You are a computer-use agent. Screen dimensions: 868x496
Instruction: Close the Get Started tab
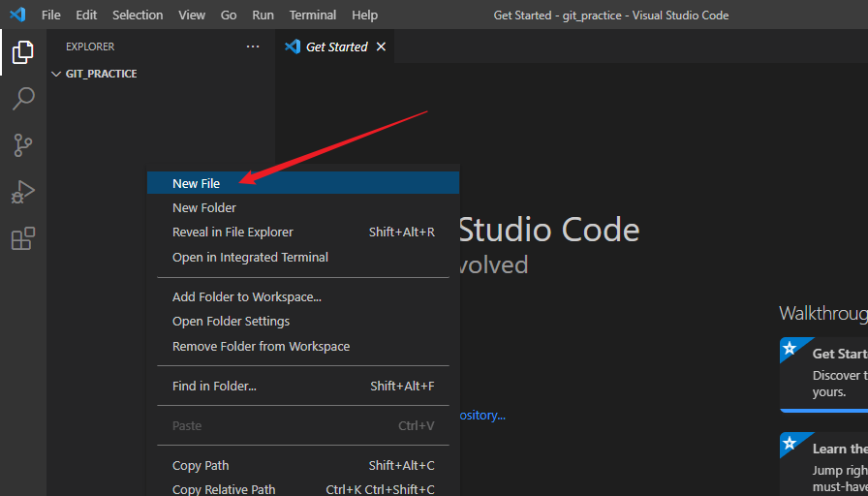coord(381,47)
